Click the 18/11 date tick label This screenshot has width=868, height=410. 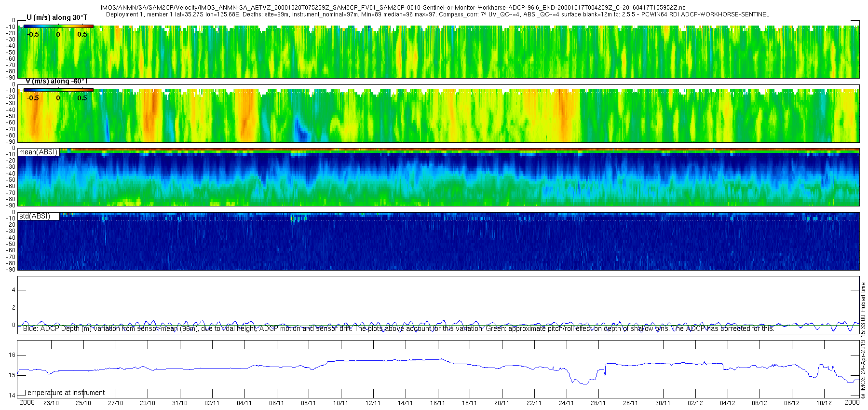point(470,403)
